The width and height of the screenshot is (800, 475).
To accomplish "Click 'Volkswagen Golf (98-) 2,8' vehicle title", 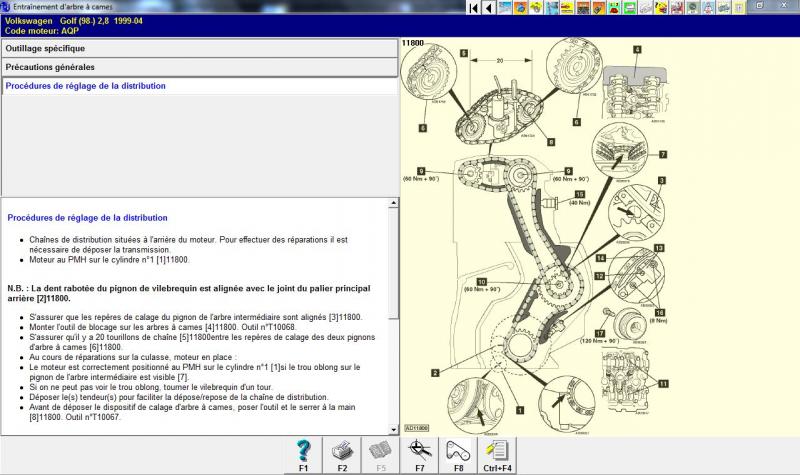I will pos(73,21).
